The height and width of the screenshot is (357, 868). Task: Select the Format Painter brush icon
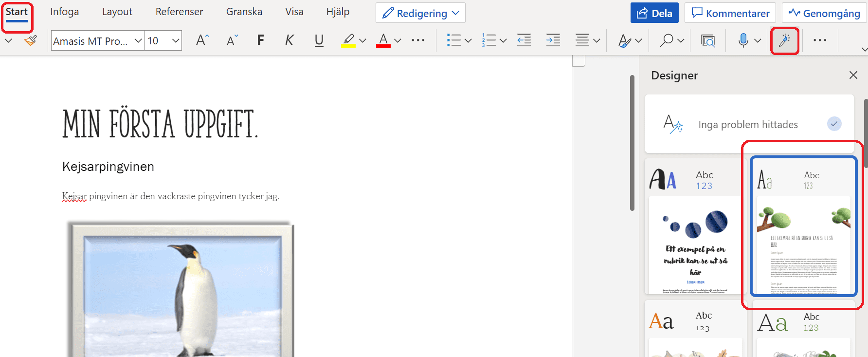coord(31,40)
